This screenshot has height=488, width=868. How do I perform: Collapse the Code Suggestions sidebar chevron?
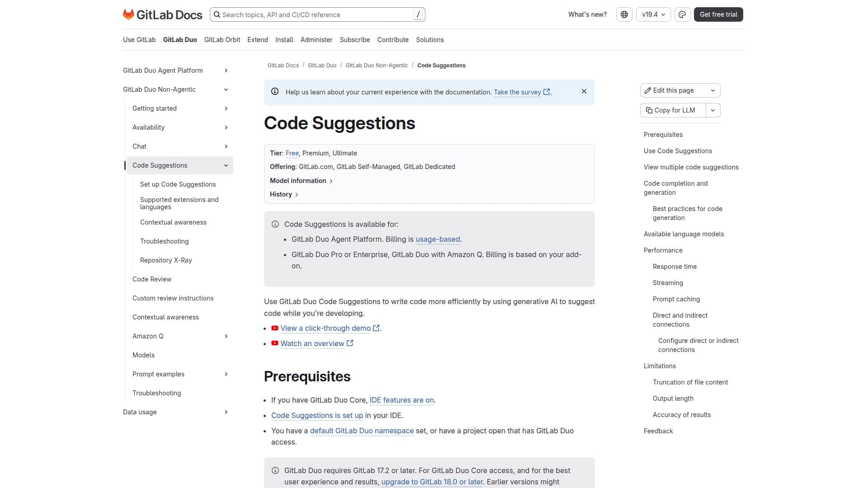click(x=226, y=165)
